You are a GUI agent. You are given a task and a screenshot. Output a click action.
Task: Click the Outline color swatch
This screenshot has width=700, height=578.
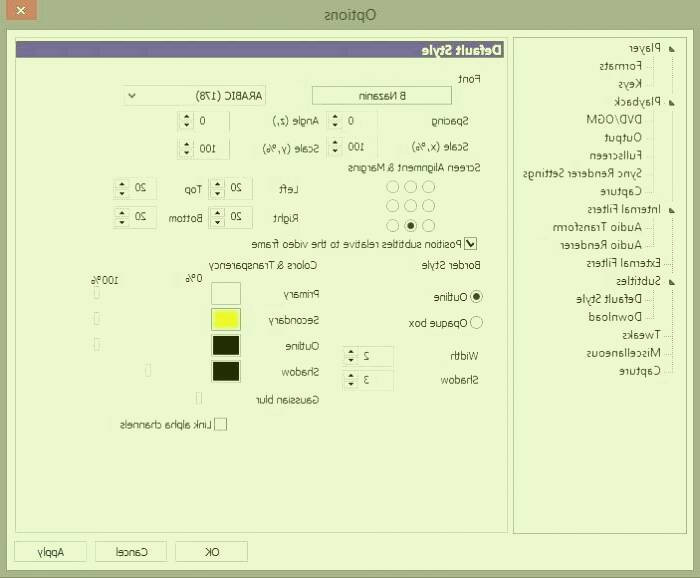[226, 346]
